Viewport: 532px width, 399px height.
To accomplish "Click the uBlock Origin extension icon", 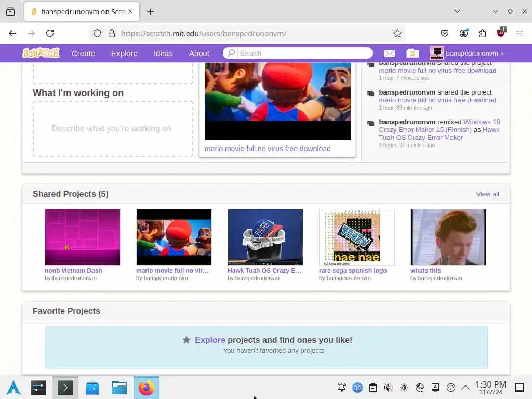I will click(x=501, y=33).
